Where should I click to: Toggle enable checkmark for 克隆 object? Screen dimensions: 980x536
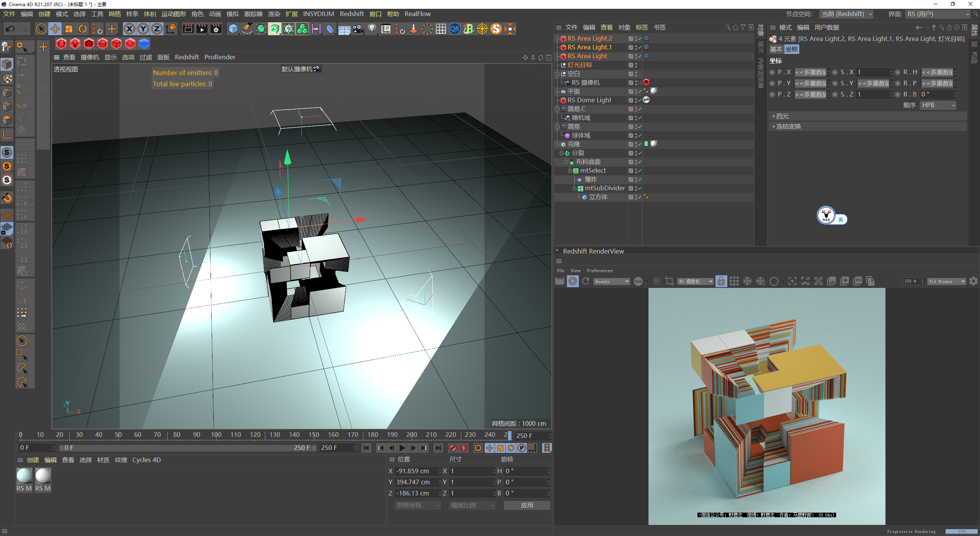(639, 144)
